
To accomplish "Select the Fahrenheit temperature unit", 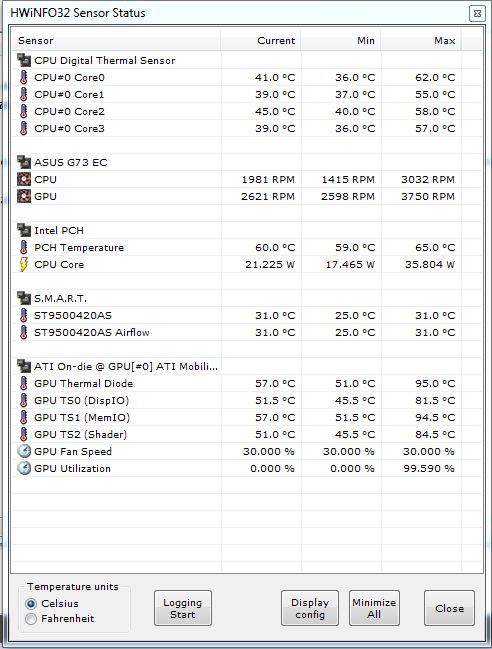I will pyautogui.click(x=31, y=619).
